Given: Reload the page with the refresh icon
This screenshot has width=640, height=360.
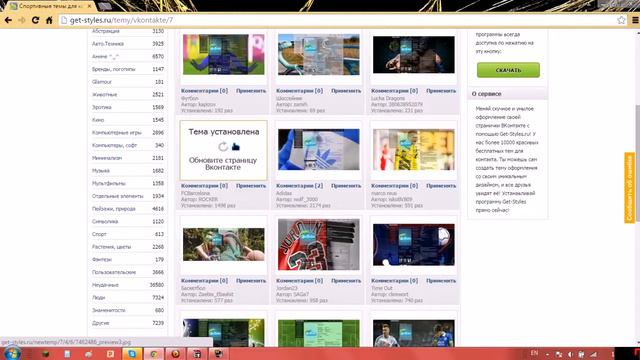Looking at the screenshot, I should [x=36, y=20].
